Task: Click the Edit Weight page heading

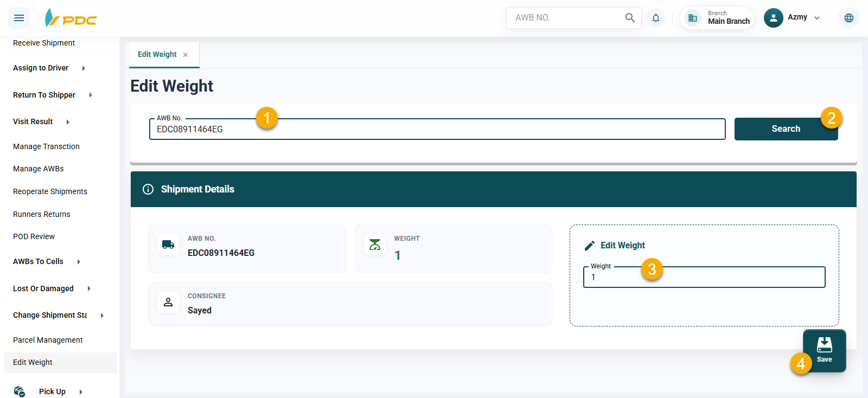Action: [x=172, y=86]
